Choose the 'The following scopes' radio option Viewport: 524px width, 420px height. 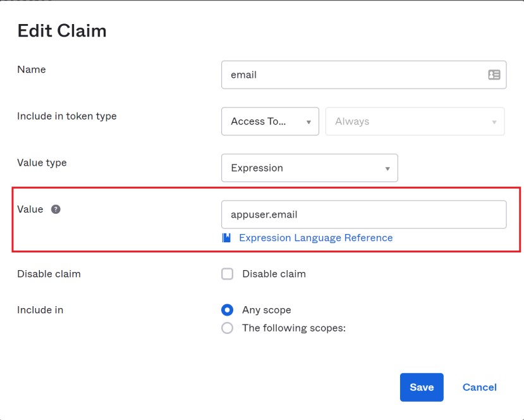coord(228,328)
